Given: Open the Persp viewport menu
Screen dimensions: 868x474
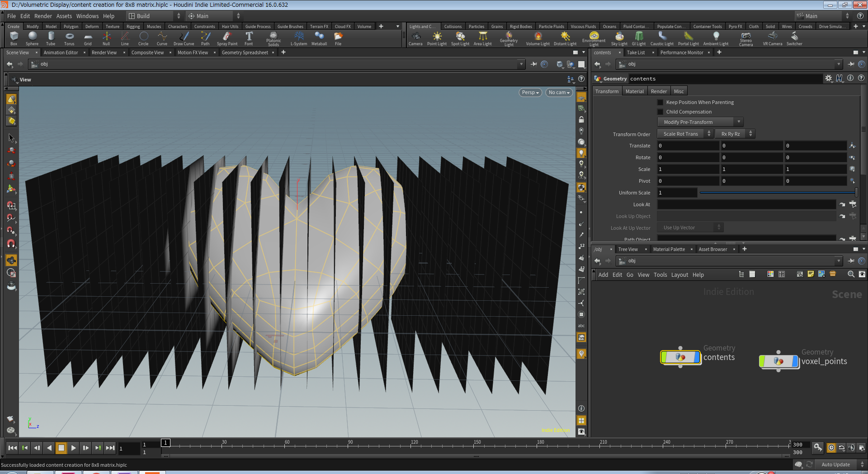Looking at the screenshot, I should (x=530, y=92).
